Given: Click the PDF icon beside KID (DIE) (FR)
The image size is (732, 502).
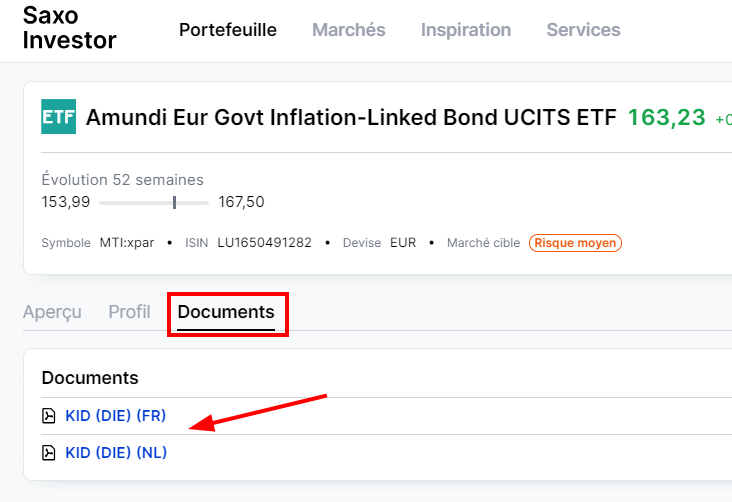Looking at the screenshot, I should [49, 416].
